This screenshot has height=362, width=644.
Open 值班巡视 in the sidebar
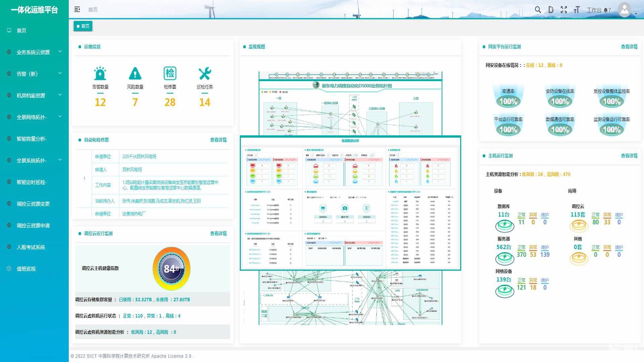(26, 269)
